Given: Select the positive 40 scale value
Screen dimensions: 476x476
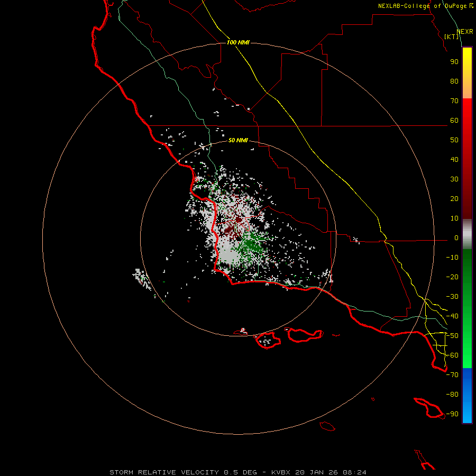Looking at the screenshot, I should (x=454, y=160).
